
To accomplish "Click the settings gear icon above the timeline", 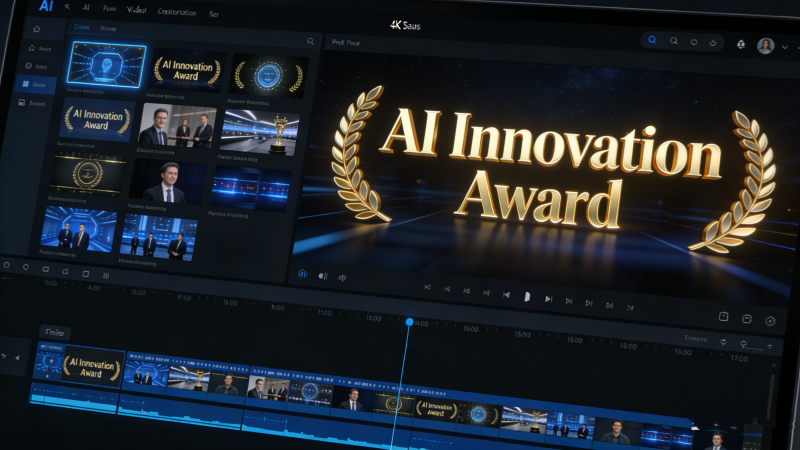I will (770, 321).
